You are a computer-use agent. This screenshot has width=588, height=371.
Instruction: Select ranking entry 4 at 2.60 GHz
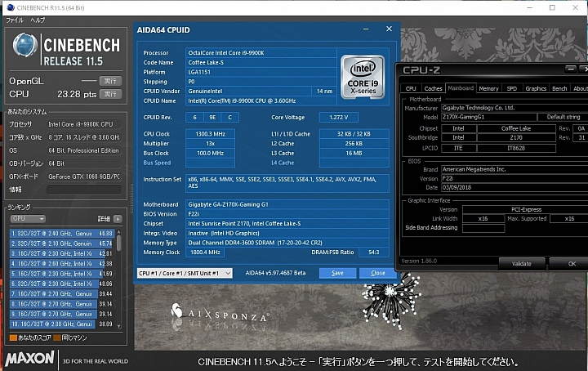click(x=62, y=264)
